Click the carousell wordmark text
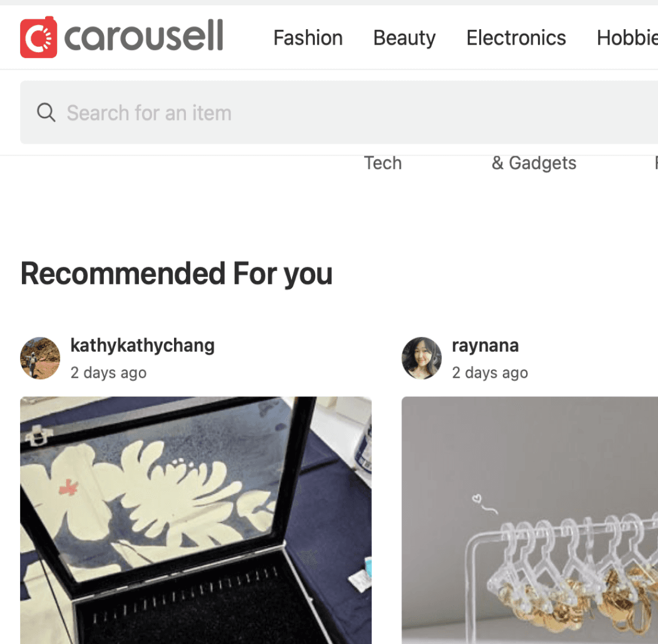This screenshot has width=658, height=644. 144,36
